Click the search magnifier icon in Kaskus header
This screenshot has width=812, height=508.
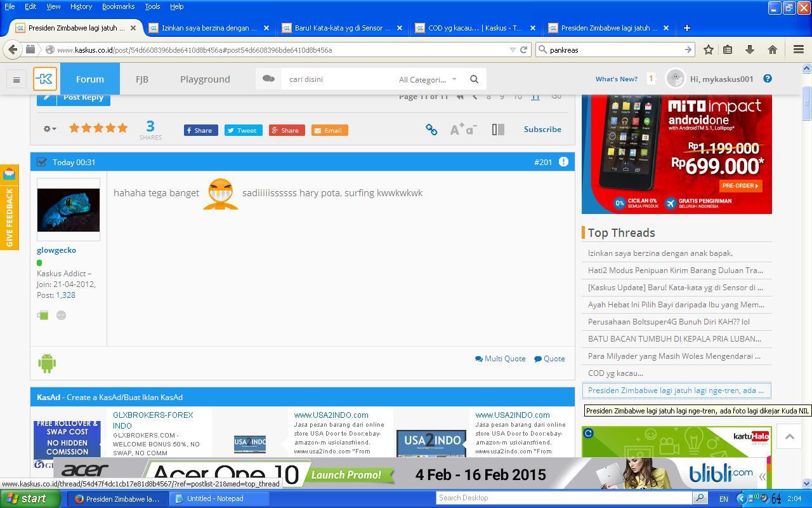pyautogui.click(x=474, y=79)
